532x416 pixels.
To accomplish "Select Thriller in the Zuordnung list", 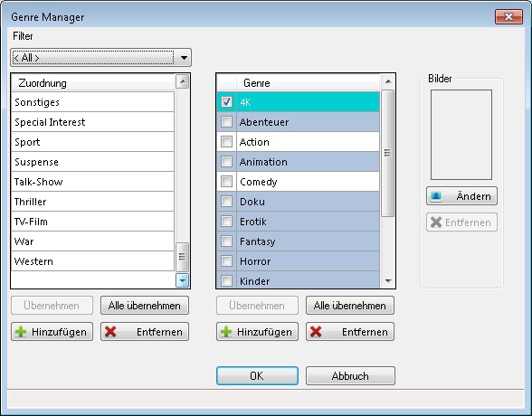I will click(92, 202).
